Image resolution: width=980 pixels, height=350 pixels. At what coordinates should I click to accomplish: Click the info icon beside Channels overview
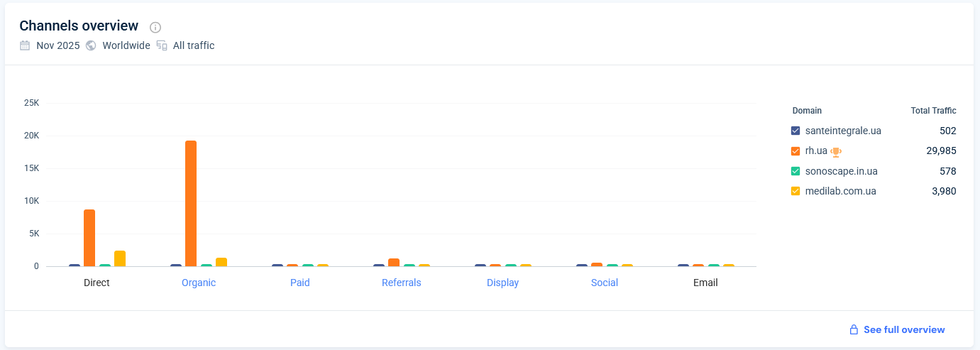pos(155,27)
